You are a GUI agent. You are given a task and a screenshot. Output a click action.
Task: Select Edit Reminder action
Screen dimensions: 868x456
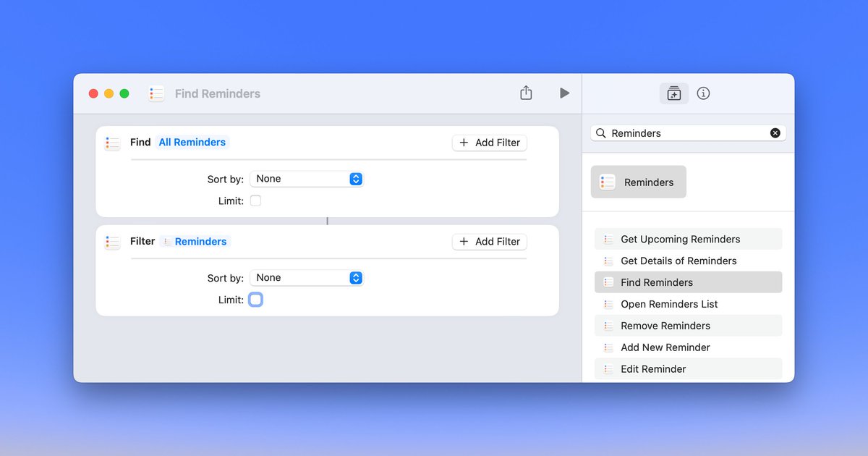(688, 369)
